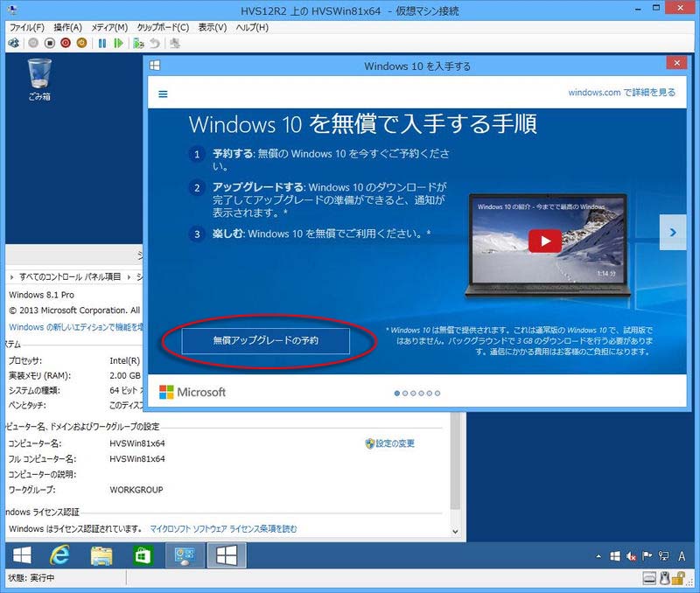Click the '状態: 実行中' status text
Screen dimensions: 700x593
[x=31, y=578]
